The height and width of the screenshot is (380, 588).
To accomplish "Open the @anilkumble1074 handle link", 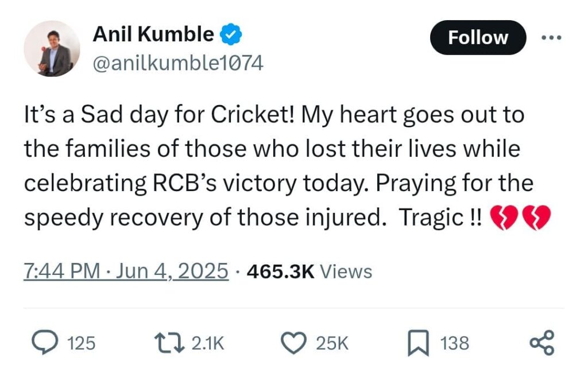I will (x=178, y=63).
